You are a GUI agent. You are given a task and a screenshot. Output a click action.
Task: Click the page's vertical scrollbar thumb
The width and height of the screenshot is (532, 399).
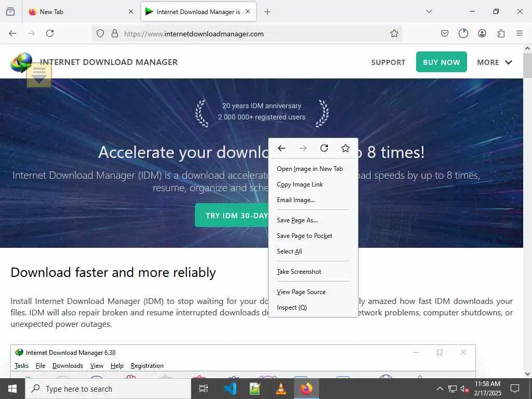click(527, 65)
